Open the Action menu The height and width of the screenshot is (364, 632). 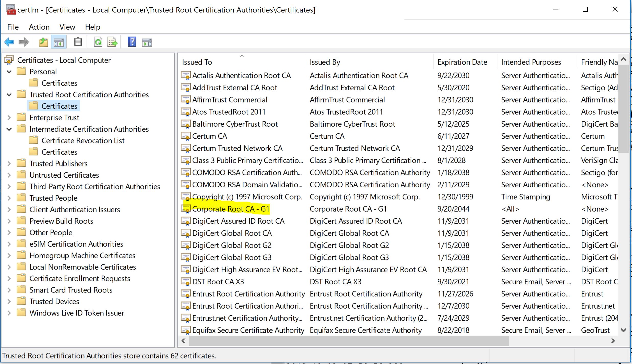(x=39, y=27)
